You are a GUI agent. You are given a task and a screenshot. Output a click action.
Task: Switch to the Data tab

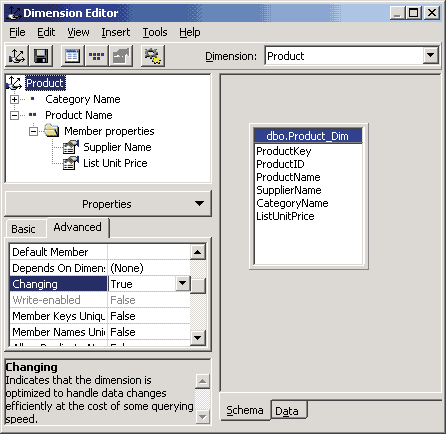pos(287,411)
